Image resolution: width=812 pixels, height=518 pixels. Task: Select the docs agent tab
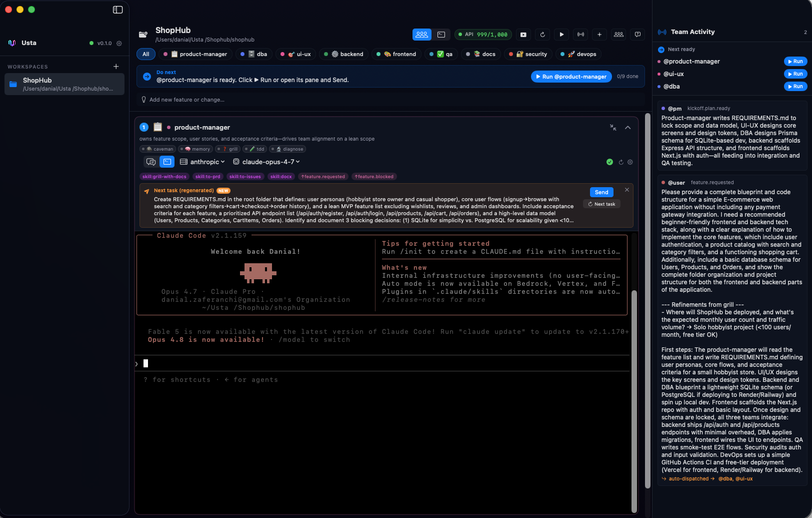480,54
